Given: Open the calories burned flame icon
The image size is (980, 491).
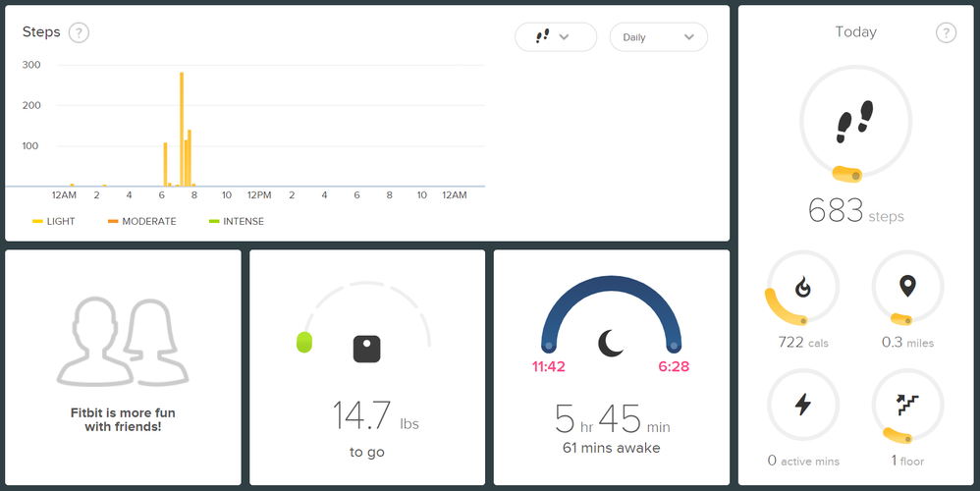Looking at the screenshot, I should coord(803,288).
